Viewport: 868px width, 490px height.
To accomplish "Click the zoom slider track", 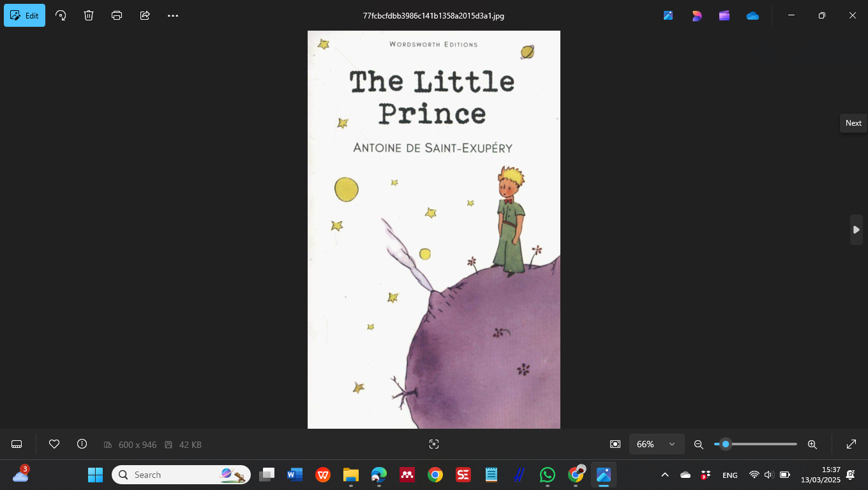I will coord(756,444).
